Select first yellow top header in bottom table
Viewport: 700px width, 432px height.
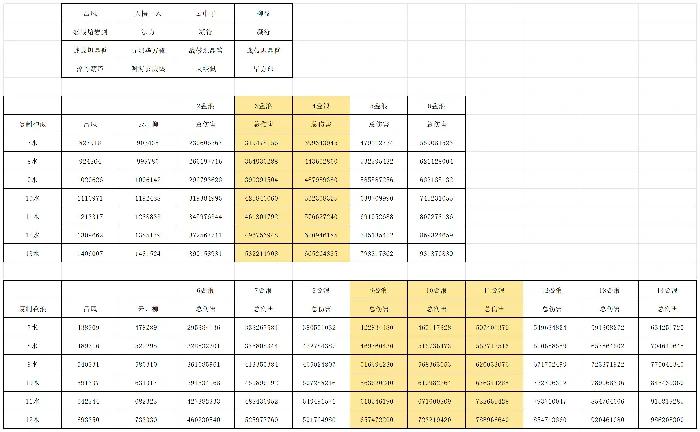tap(379, 289)
